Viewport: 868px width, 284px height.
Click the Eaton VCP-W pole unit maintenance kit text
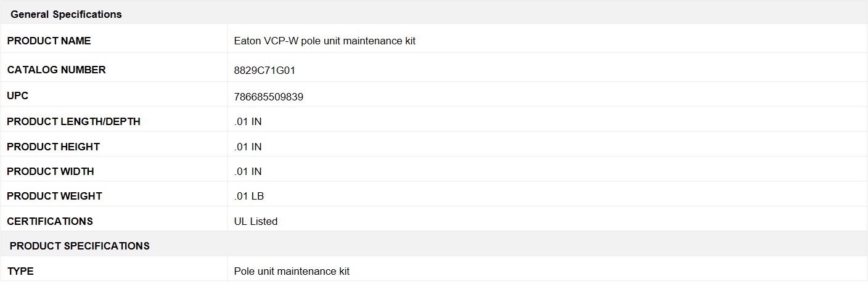click(x=325, y=41)
